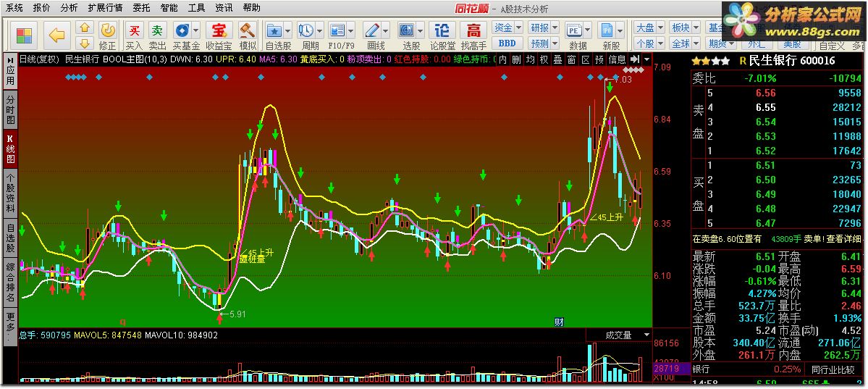Viewport: 868px width, 389px height.
Task: Toggle the 叠 overlay button
Action: [x=558, y=59]
